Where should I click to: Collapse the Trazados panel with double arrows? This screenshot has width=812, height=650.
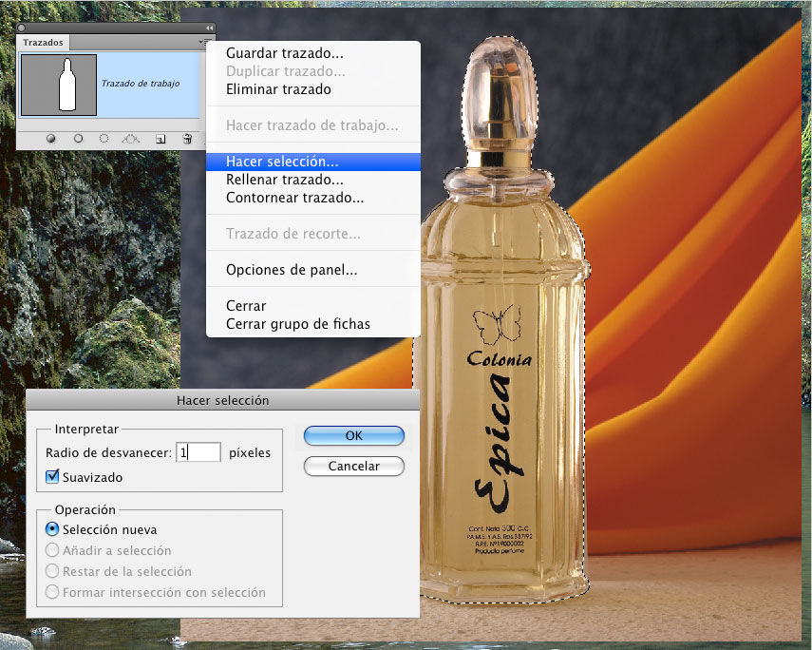(x=209, y=28)
